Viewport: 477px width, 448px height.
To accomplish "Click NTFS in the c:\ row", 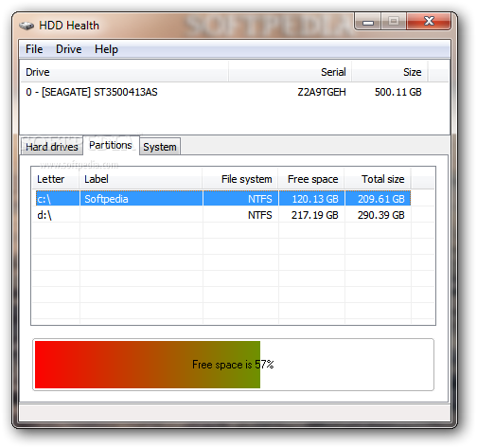I will point(260,199).
